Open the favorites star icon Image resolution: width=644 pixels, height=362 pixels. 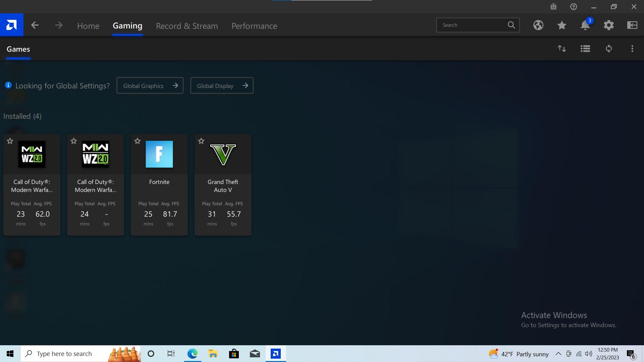[x=562, y=25]
